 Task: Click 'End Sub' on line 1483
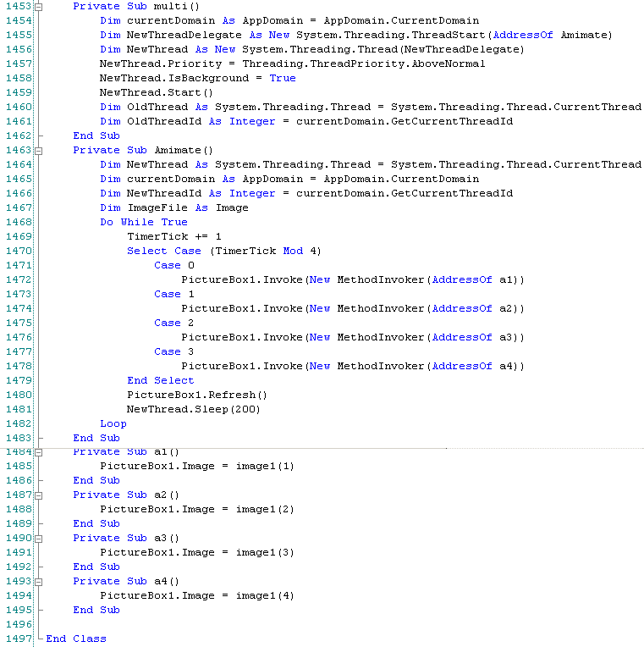pyautogui.click(x=96, y=439)
